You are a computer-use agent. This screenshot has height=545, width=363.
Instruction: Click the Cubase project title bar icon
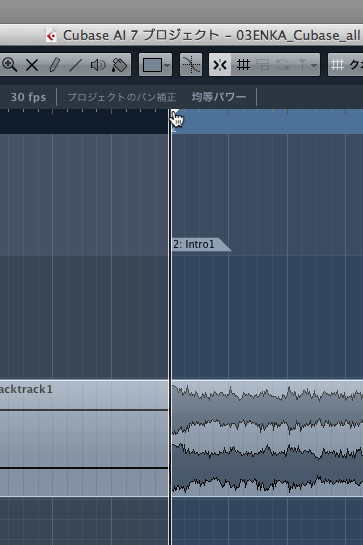point(51,36)
